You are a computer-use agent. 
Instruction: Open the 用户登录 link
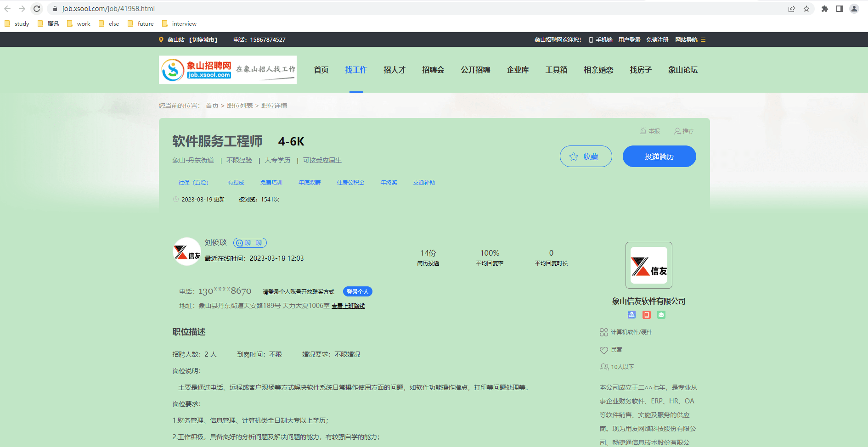click(629, 40)
